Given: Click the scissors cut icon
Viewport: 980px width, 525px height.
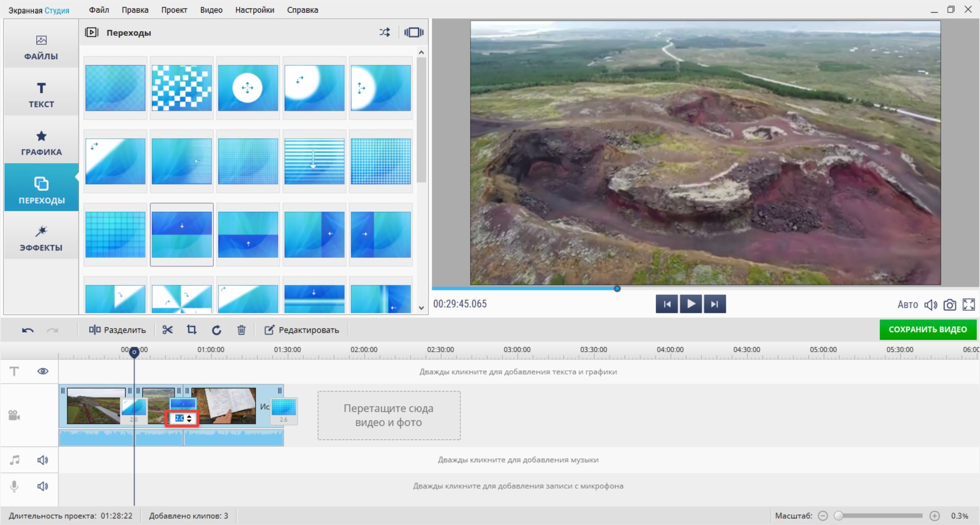Looking at the screenshot, I should tap(167, 330).
